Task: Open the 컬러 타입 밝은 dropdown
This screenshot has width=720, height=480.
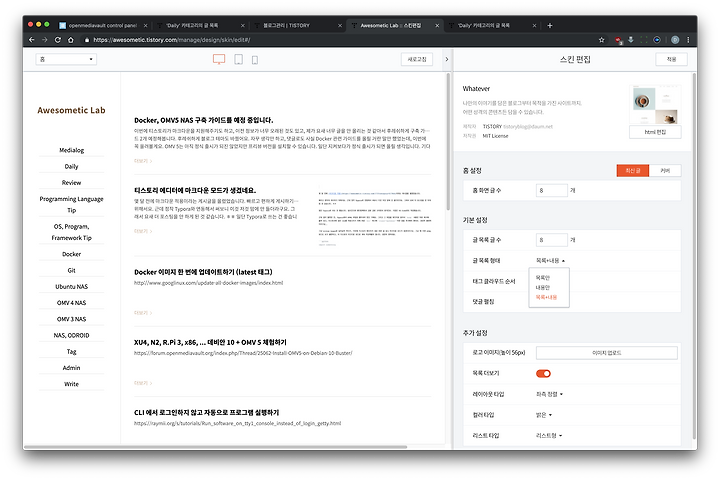Action: coord(544,415)
